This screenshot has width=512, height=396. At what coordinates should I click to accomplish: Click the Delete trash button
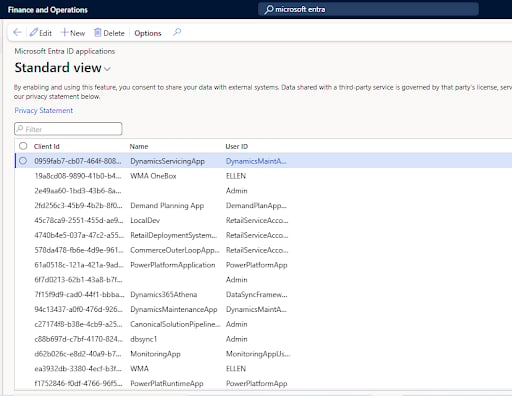(x=109, y=33)
